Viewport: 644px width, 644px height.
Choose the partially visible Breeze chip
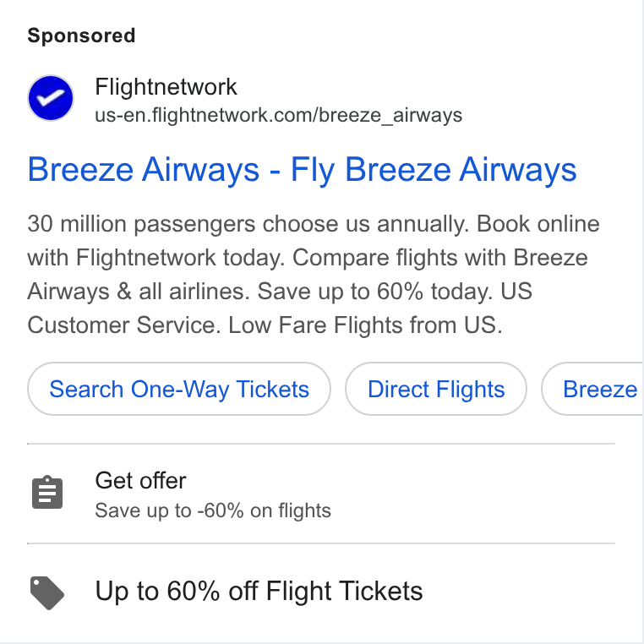coord(592,389)
